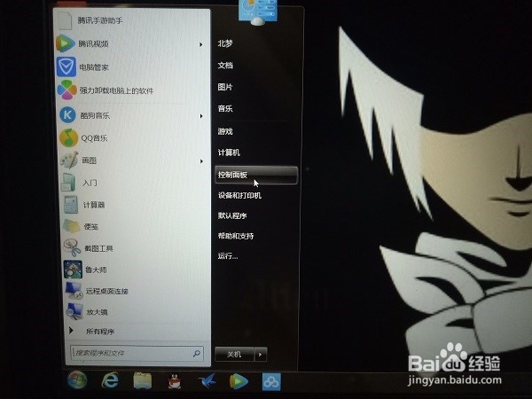532x399 pixels.
Task: Click the 便笺 sticky notes icon
Action: click(72, 226)
